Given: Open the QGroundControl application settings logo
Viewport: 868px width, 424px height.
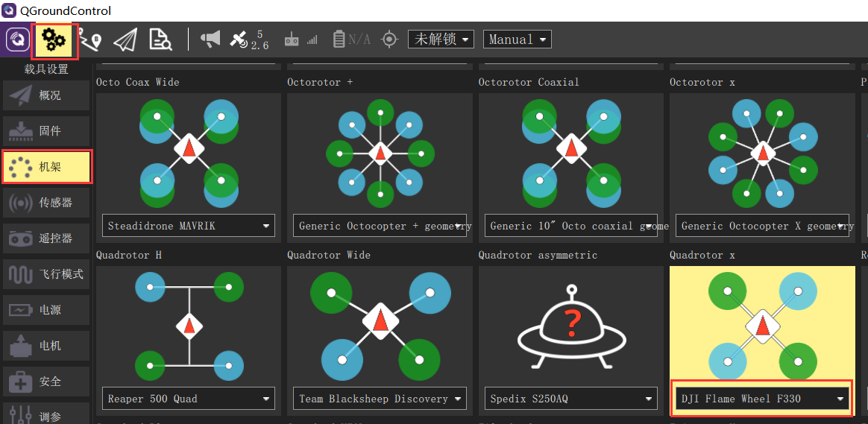Looking at the screenshot, I should 18,39.
